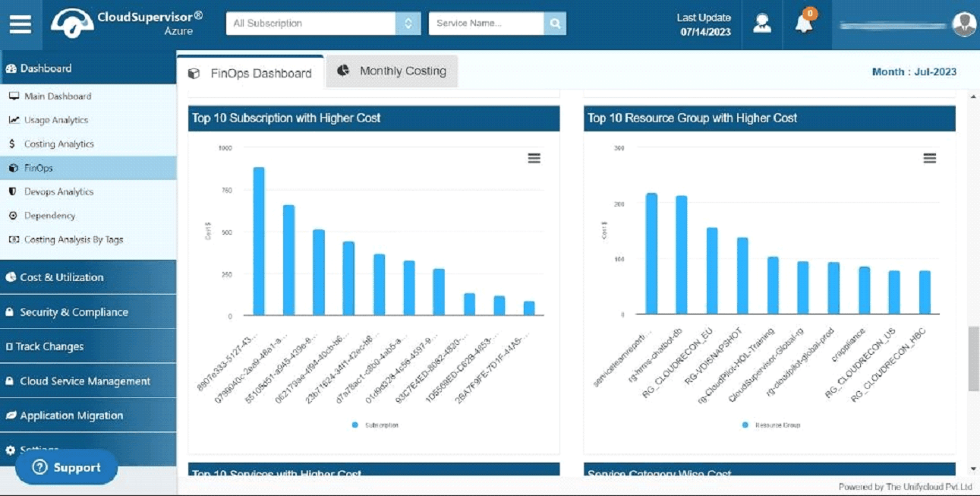
Task: Click the Last Update 07/14/2023 text
Action: [x=704, y=24]
